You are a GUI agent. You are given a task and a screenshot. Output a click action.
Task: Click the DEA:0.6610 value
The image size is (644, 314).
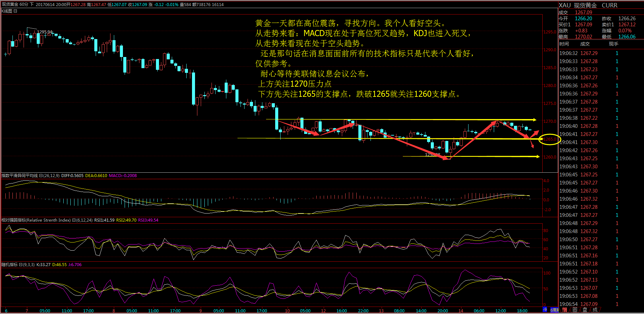(96, 176)
